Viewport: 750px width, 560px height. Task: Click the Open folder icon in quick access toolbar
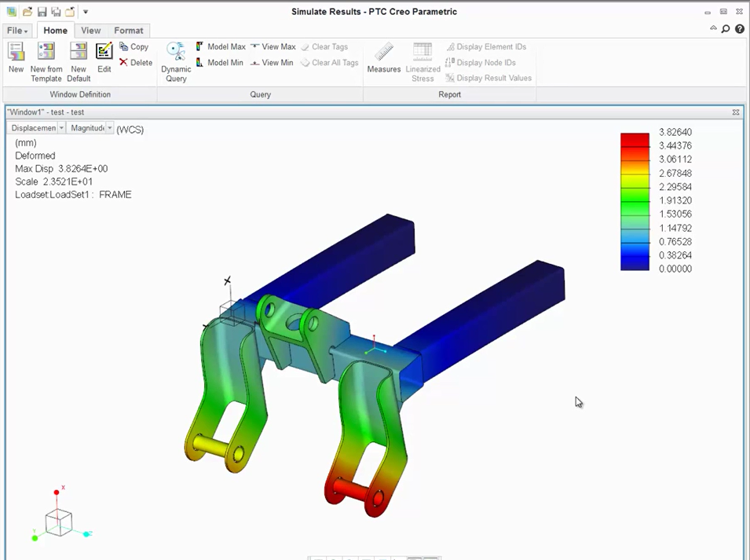pos(27,12)
